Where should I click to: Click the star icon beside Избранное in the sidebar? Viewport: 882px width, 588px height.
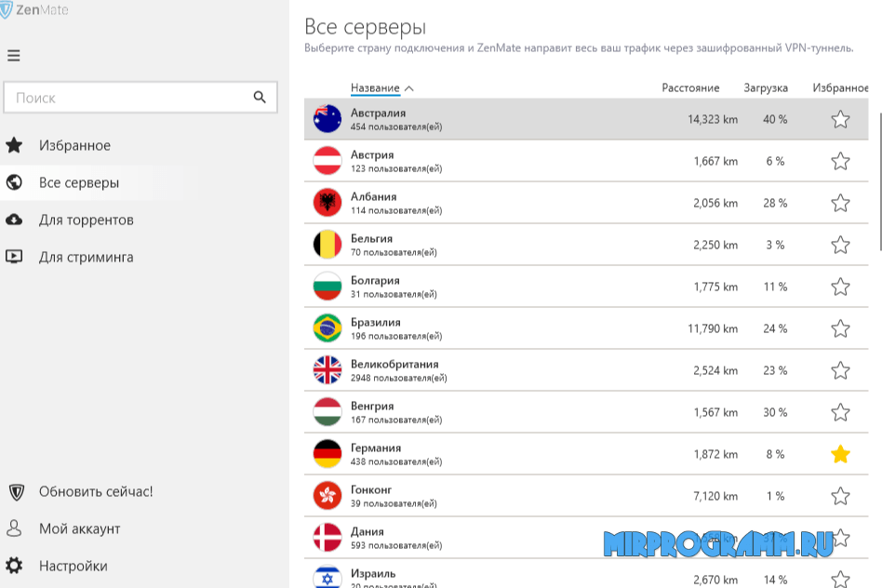point(14,145)
